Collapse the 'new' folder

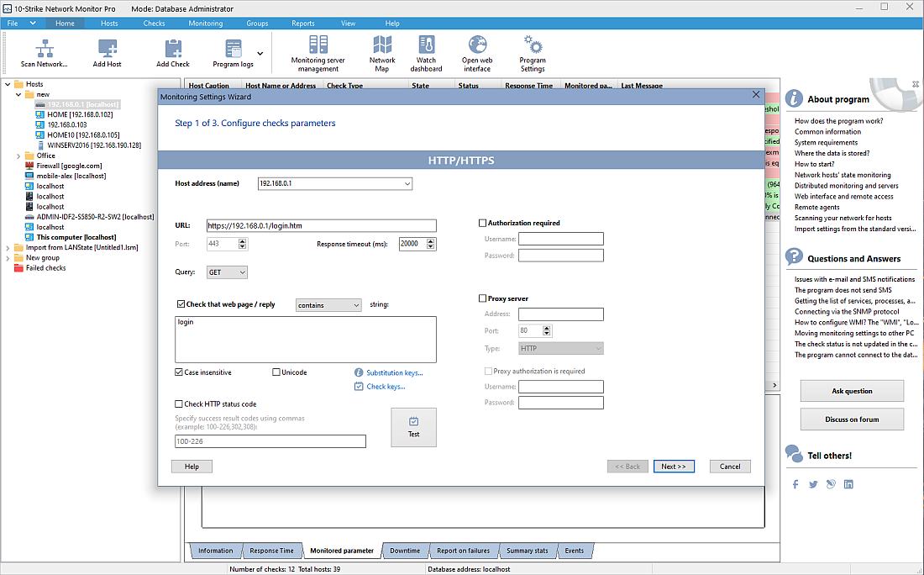tap(18, 94)
